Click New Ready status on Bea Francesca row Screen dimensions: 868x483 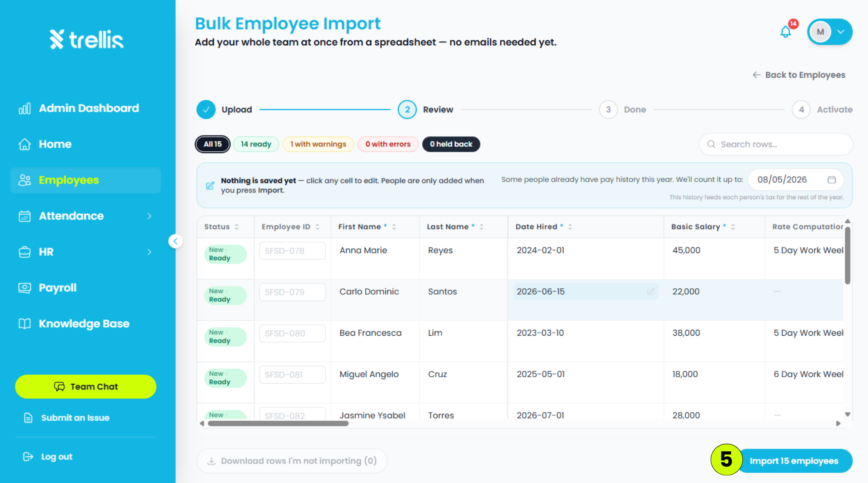[x=225, y=337]
